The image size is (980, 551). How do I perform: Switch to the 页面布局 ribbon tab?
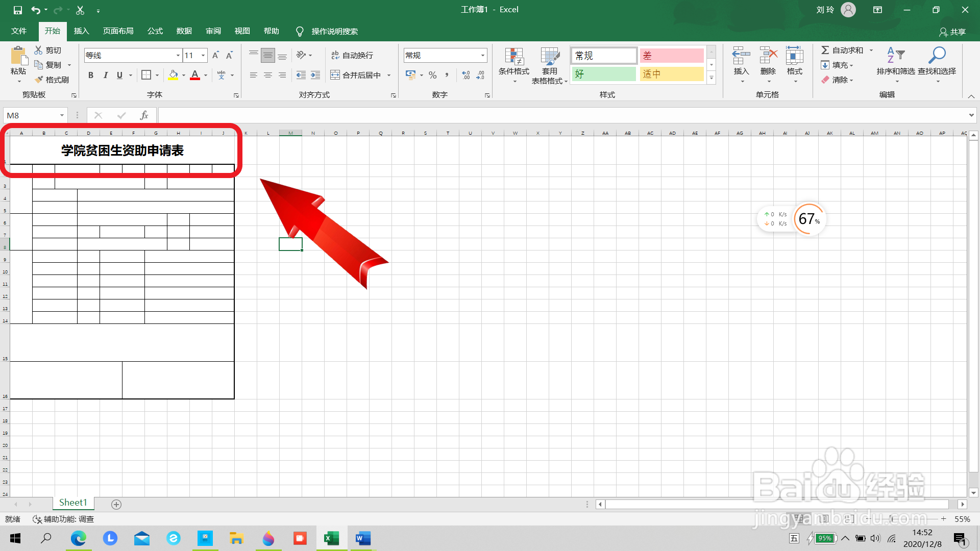click(118, 31)
